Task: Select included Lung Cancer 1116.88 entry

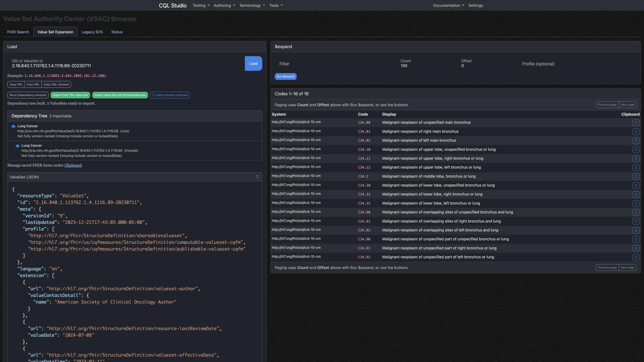Action: (x=135, y=150)
